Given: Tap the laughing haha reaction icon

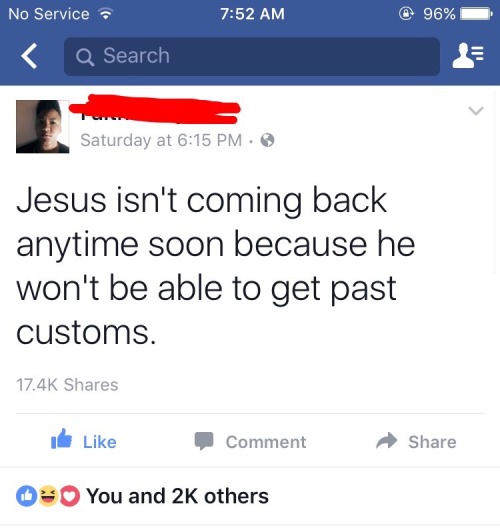Looking at the screenshot, I should 48,496.
